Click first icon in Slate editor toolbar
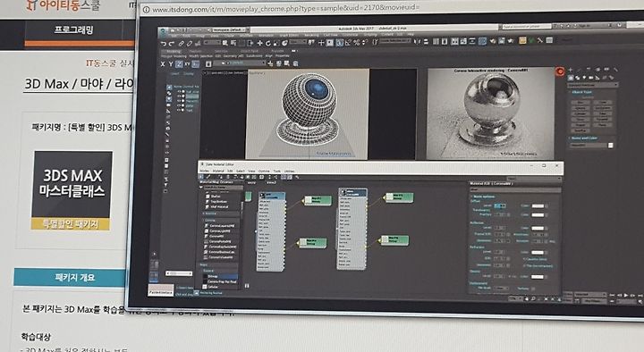Image resolution: width=644 pixels, height=352 pixels. click(201, 176)
